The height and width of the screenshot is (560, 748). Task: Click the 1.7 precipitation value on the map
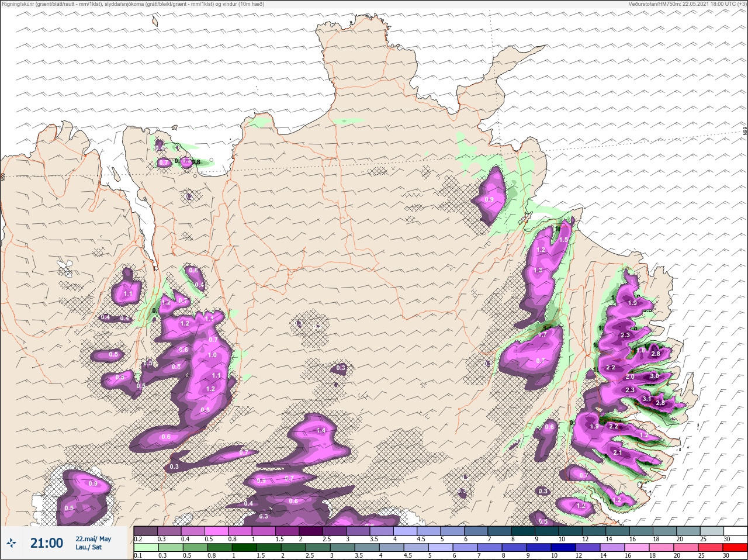tap(542, 334)
